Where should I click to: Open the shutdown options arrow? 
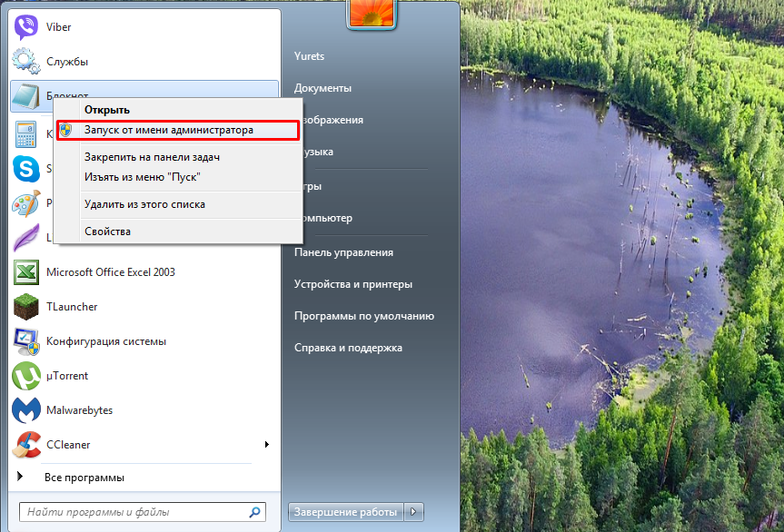click(x=413, y=512)
